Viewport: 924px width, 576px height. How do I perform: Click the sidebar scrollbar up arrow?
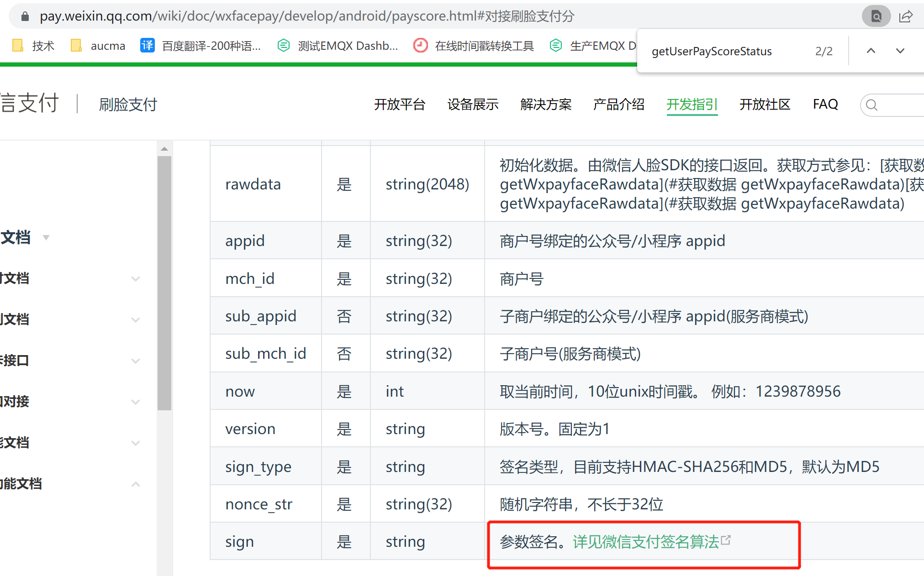(164, 149)
